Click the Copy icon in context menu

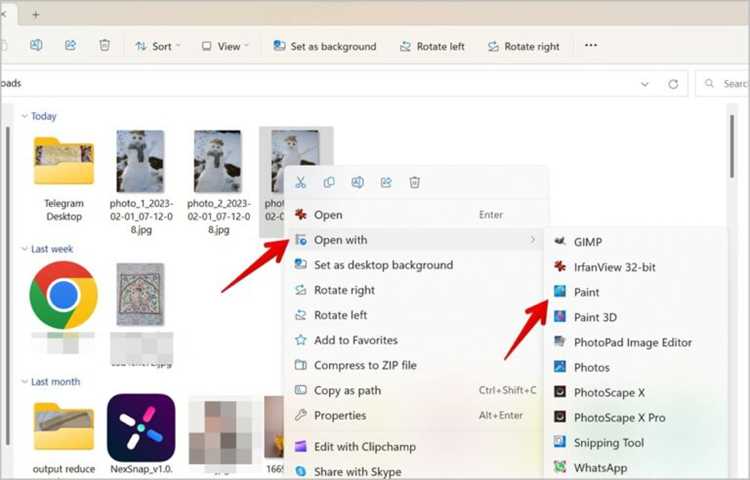(329, 182)
